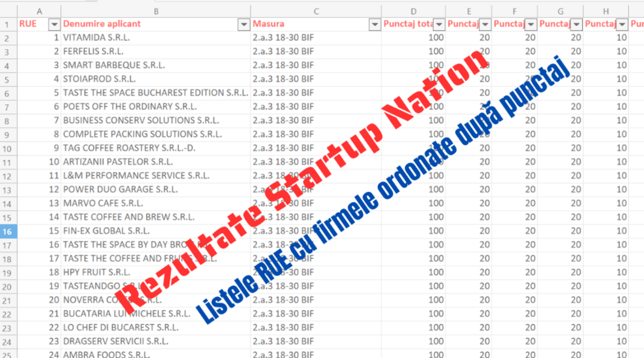Open the filter dropdown in column G header

pyautogui.click(x=576, y=24)
